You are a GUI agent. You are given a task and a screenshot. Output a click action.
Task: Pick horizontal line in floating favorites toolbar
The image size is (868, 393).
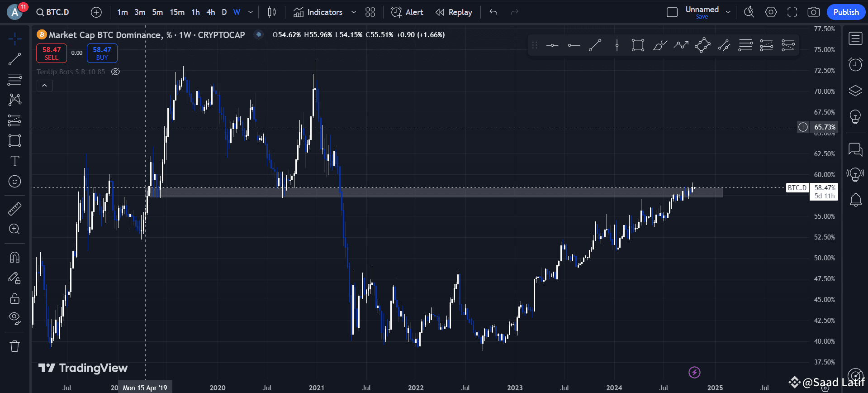point(552,45)
